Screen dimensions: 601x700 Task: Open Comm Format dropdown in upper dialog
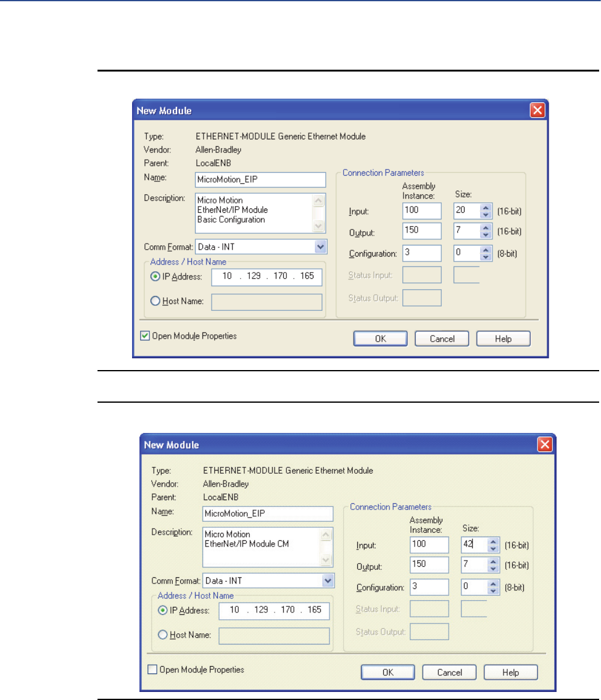320,247
